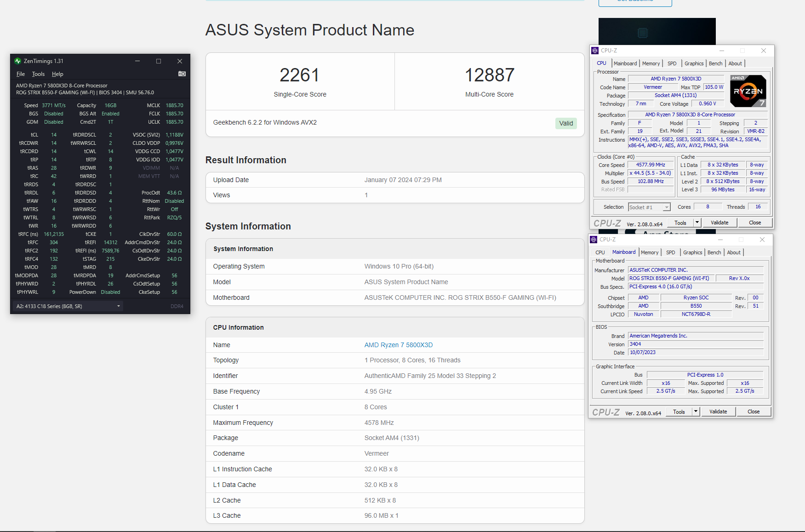Select Bench tab in bottom CPU-Z window

point(714,252)
